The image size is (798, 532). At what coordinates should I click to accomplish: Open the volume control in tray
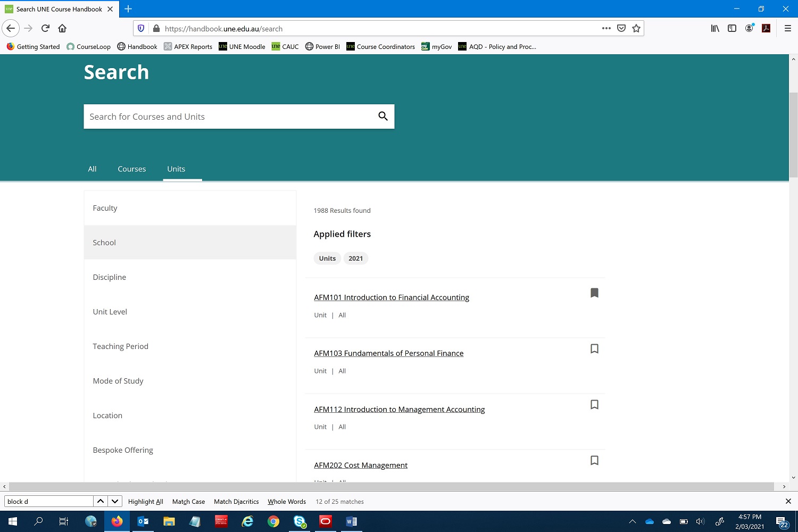pos(700,521)
